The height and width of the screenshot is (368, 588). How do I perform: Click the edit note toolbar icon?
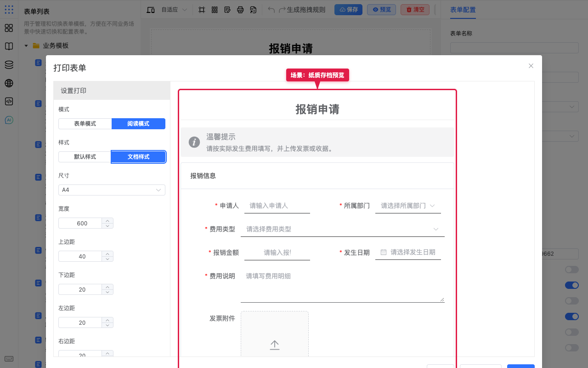[x=227, y=10]
